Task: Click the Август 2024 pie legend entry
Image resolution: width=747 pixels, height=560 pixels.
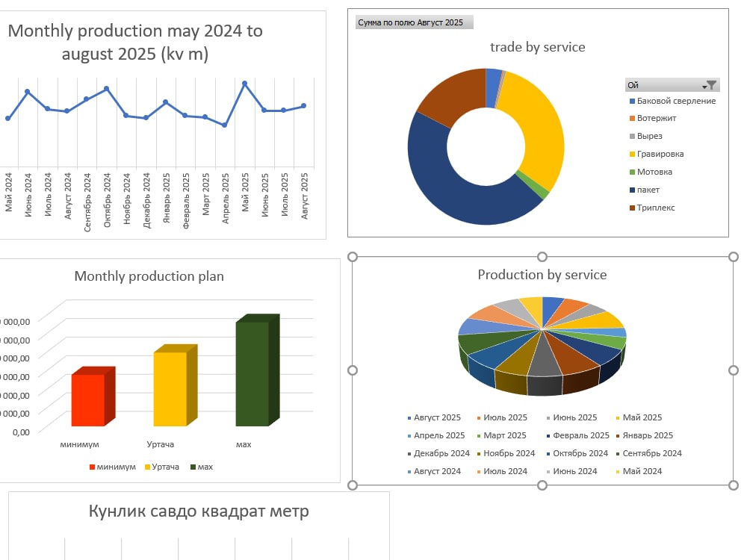Action: click(x=434, y=471)
